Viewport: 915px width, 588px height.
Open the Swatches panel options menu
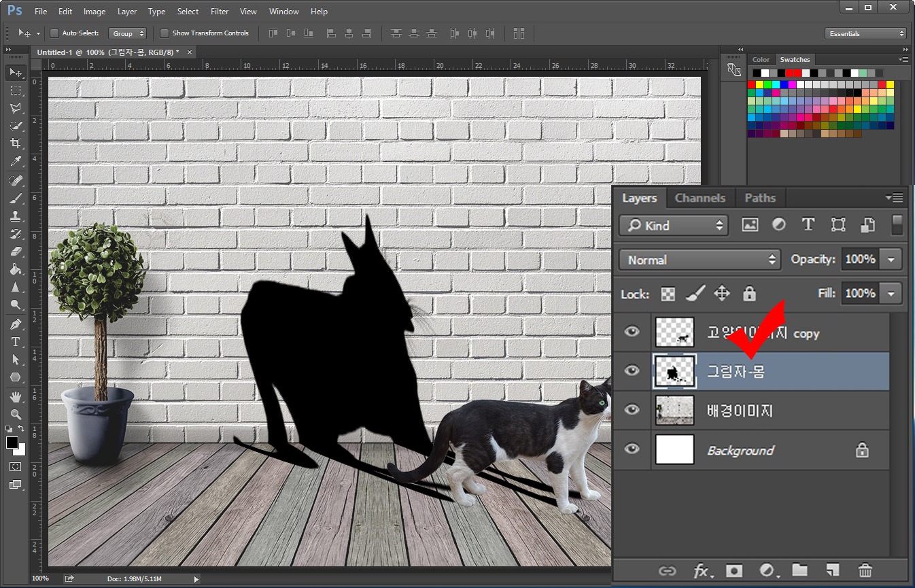pyautogui.click(x=903, y=60)
